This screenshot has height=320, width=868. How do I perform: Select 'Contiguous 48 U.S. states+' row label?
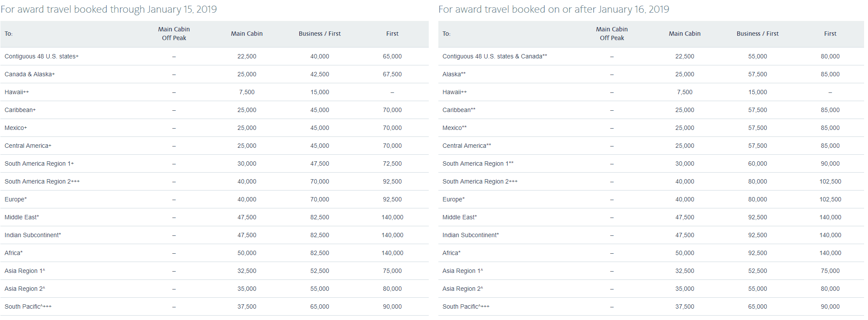coord(42,56)
